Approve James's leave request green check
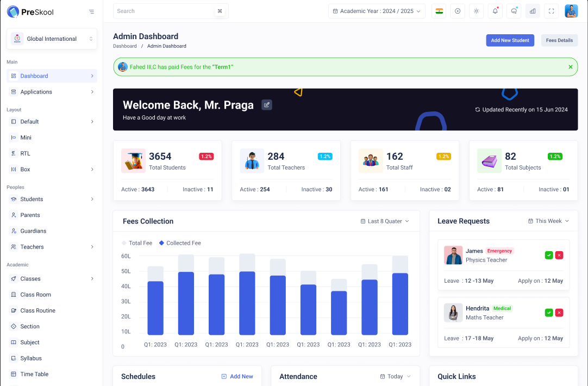 click(549, 255)
